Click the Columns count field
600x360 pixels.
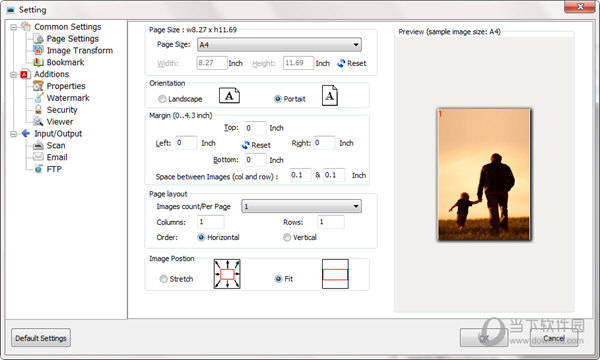210,222
